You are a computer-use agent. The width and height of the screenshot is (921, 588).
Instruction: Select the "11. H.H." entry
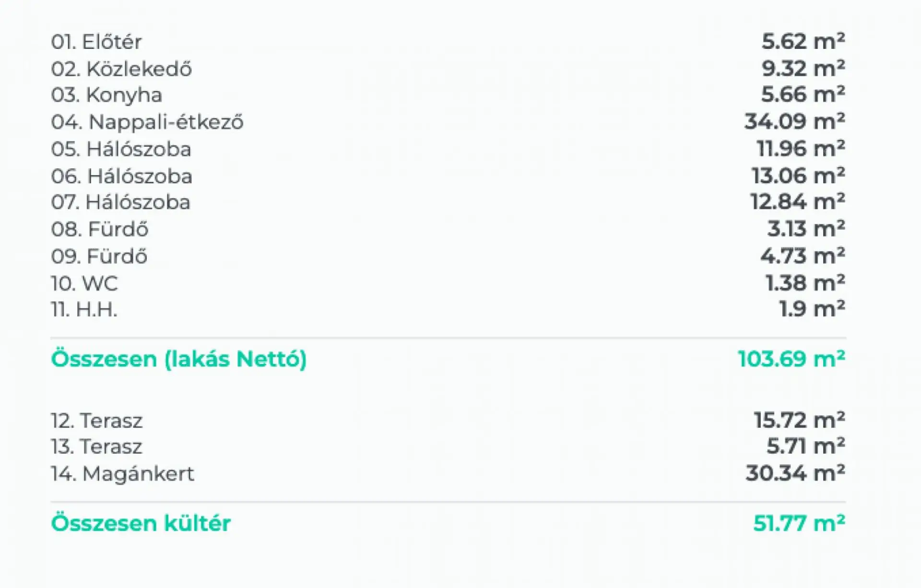[x=84, y=309]
